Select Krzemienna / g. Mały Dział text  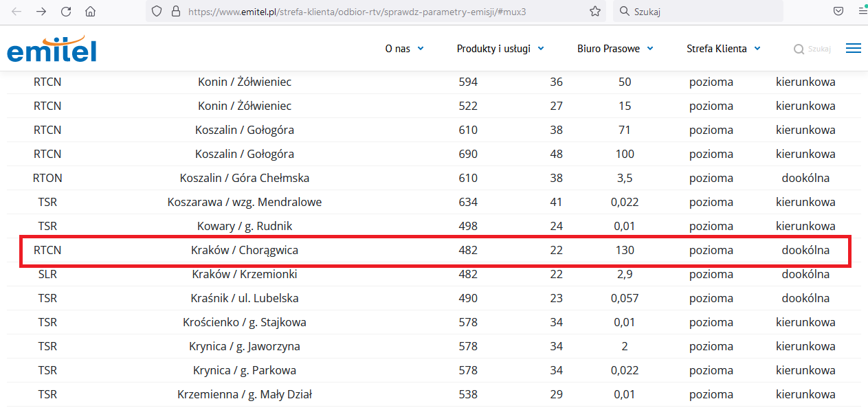coord(245,395)
